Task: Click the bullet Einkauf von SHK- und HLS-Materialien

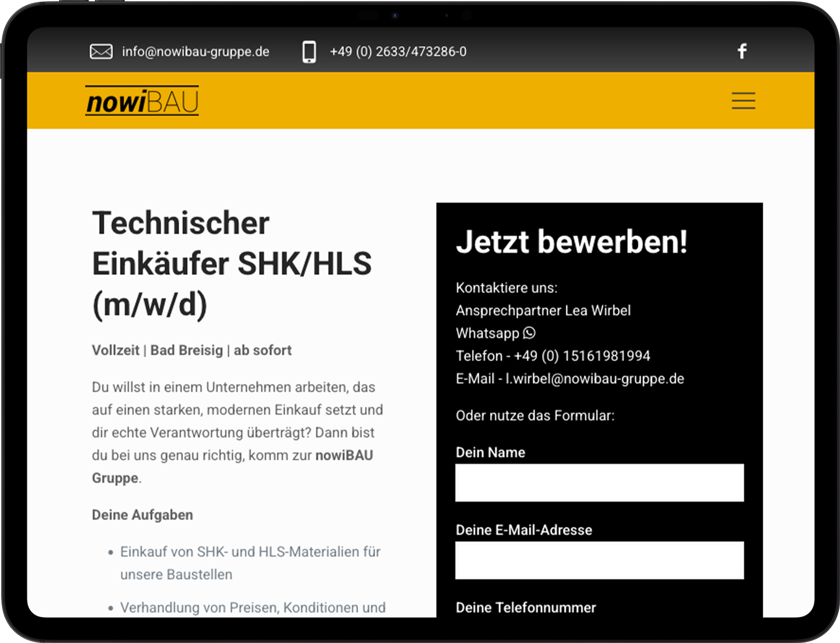Action: point(250,563)
